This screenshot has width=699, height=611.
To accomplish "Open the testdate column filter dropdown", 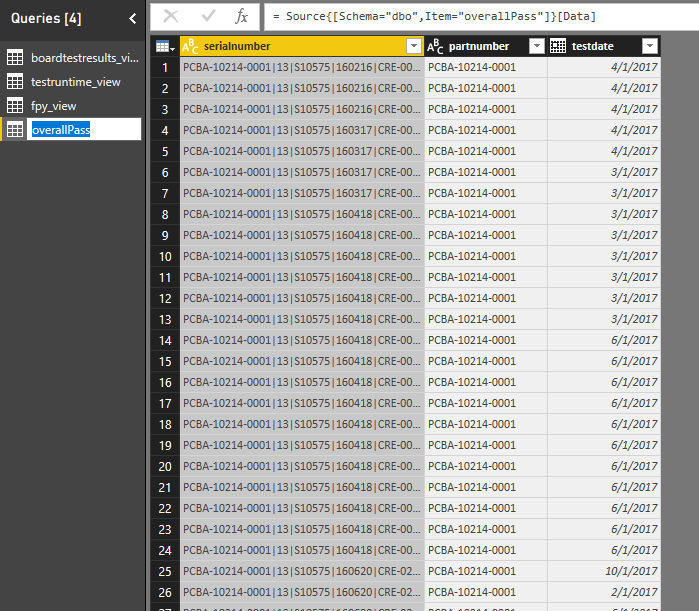I will [x=650, y=46].
